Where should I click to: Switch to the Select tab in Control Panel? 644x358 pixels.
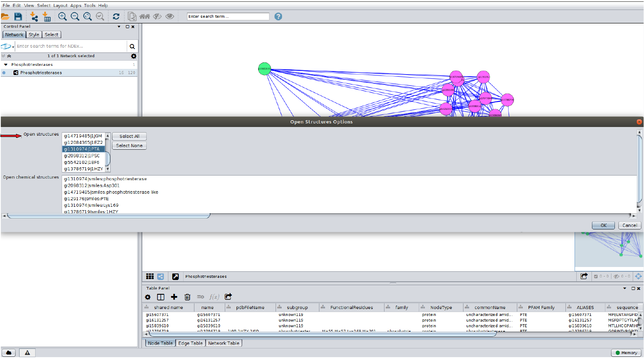click(x=51, y=35)
